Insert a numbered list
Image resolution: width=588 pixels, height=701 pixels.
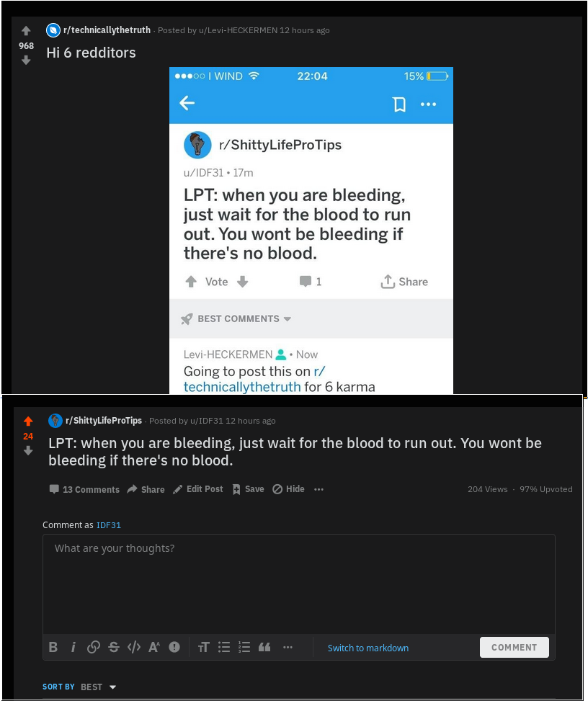coord(244,647)
